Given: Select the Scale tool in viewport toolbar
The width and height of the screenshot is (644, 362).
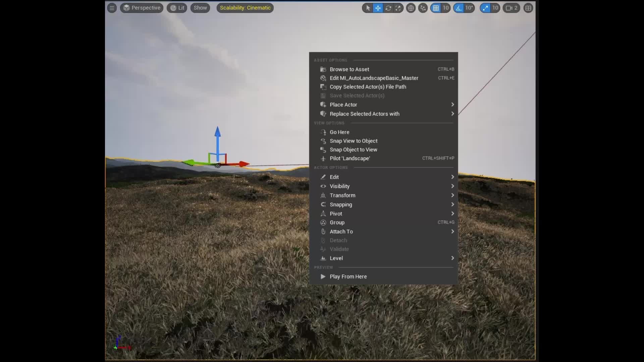Looking at the screenshot, I should click(398, 8).
